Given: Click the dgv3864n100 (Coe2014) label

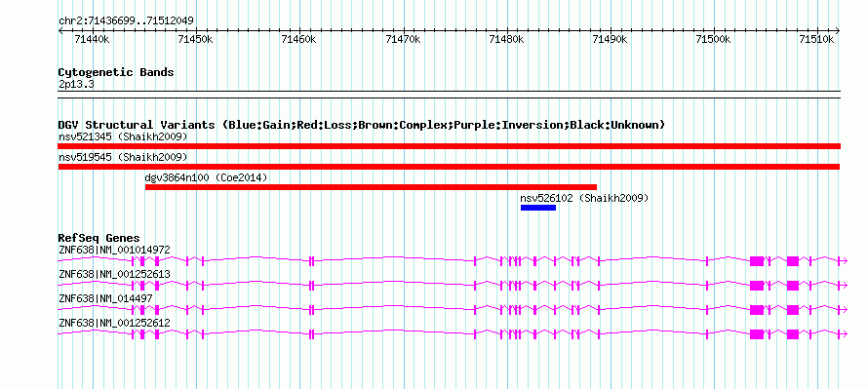Looking at the screenshot, I should (x=206, y=177).
